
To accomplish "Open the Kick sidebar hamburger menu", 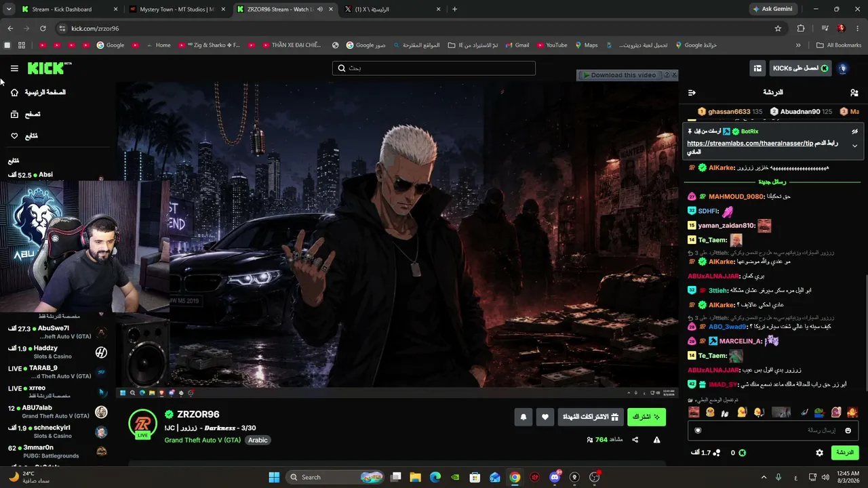I will (x=14, y=68).
